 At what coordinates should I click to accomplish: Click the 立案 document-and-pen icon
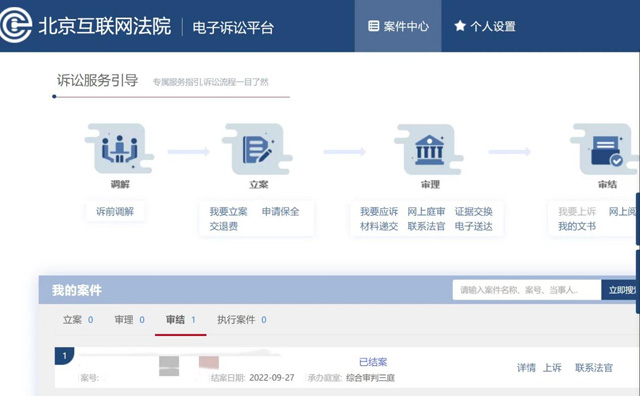(x=257, y=149)
